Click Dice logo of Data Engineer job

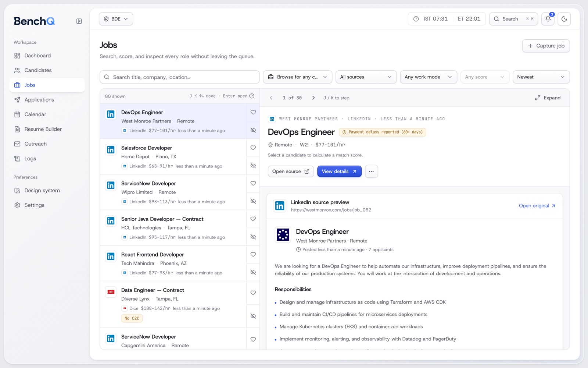tap(111, 292)
